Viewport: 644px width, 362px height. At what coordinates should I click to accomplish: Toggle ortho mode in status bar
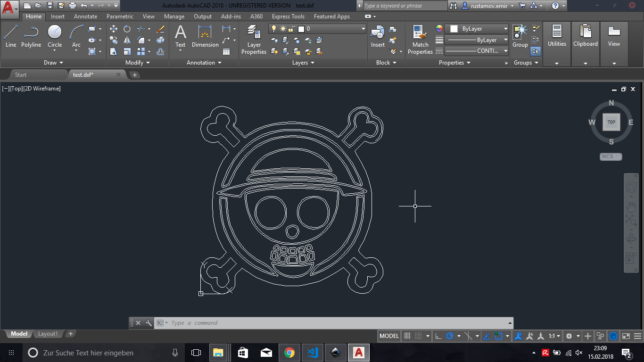(x=438, y=336)
